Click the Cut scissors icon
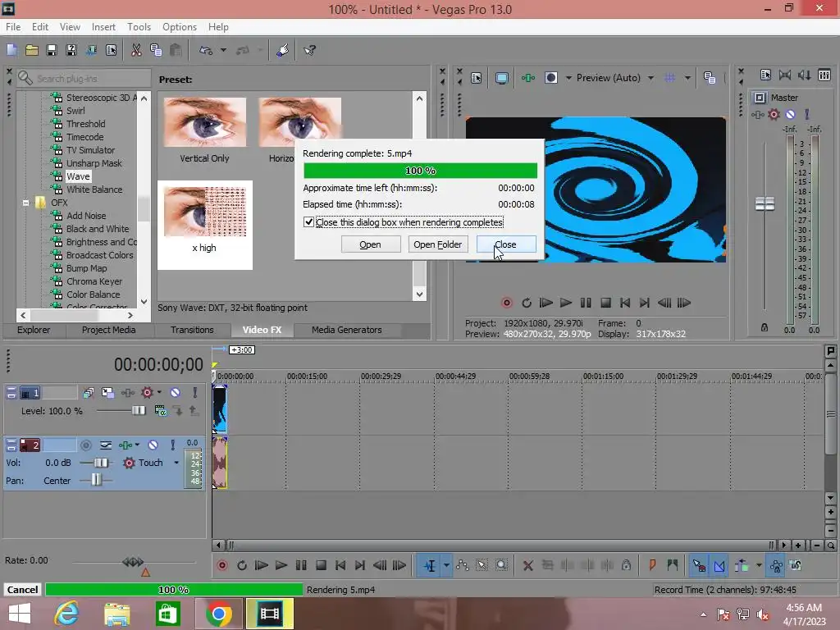 coord(136,50)
